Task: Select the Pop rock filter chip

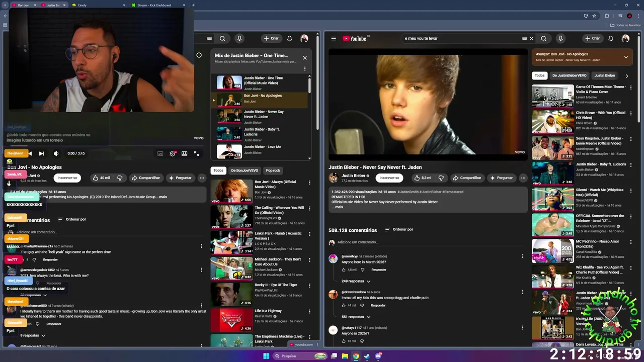Action: 273,170
